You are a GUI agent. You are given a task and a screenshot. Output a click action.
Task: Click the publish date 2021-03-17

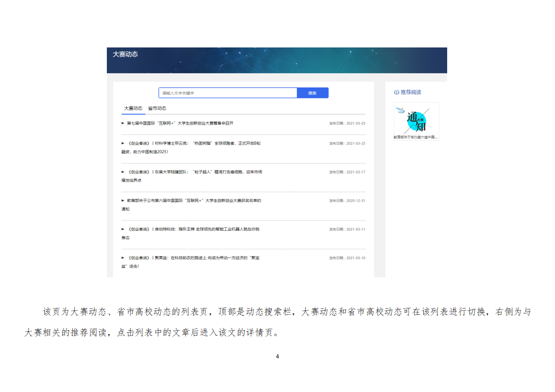point(347,172)
